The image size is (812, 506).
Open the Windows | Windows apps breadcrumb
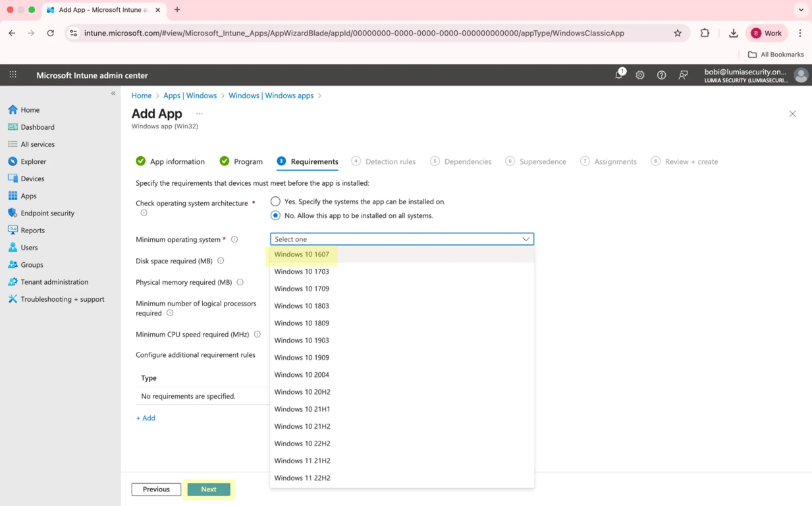tap(271, 96)
